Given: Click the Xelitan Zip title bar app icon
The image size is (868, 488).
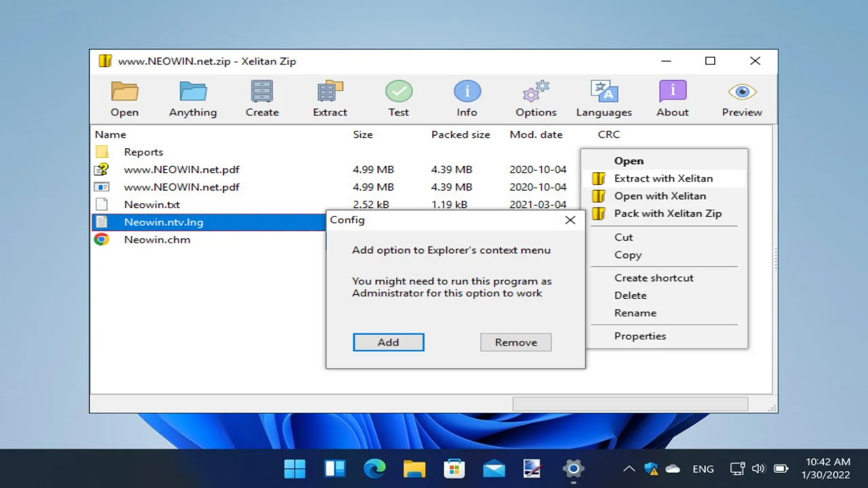Looking at the screenshot, I should [x=105, y=61].
